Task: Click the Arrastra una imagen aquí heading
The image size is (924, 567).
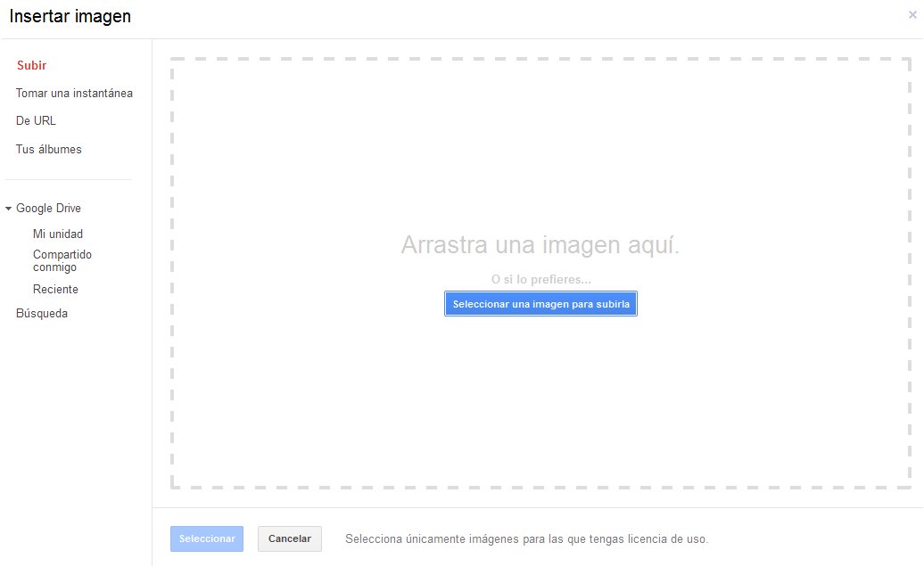Action: tap(540, 245)
